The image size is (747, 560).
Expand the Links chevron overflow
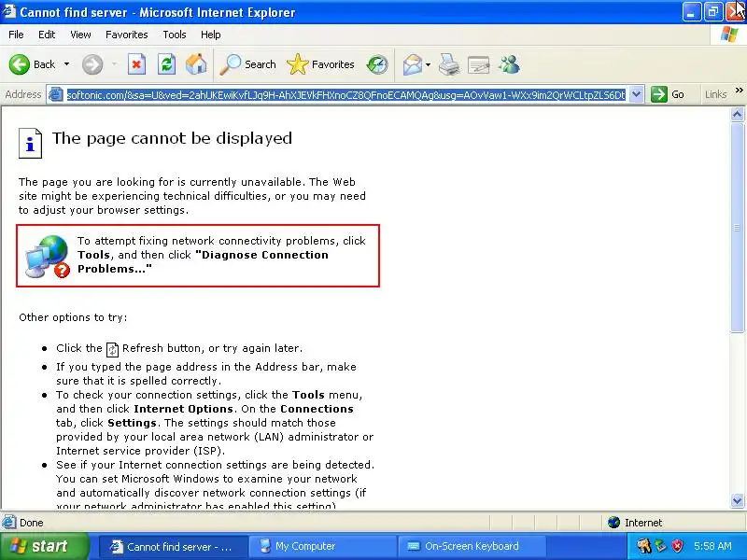coord(739,90)
